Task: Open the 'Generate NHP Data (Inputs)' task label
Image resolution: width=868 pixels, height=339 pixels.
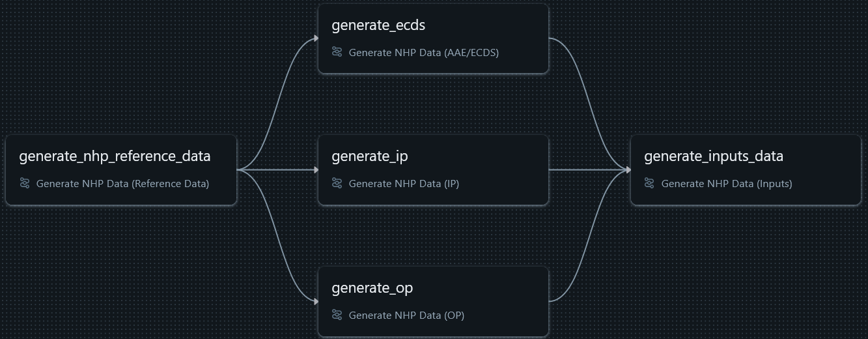Action: [726, 184]
